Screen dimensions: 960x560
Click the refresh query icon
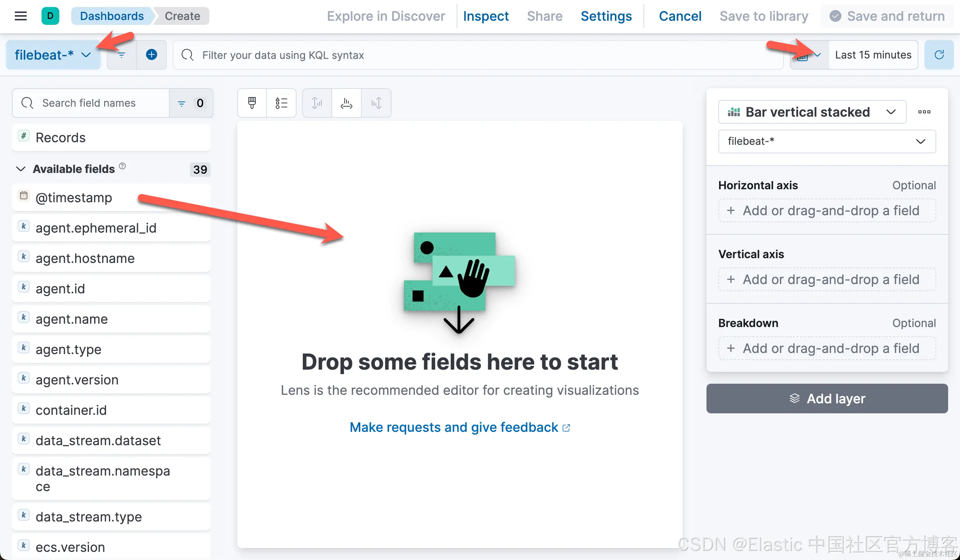pyautogui.click(x=939, y=55)
